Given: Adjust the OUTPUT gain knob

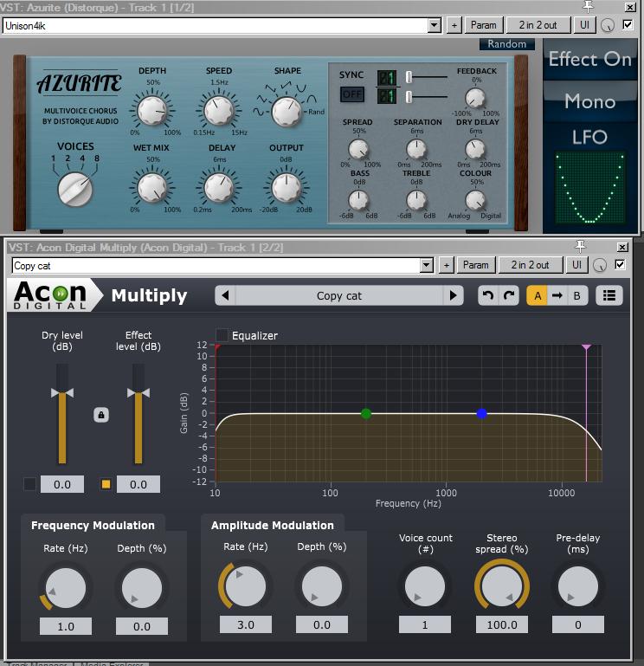Looking at the screenshot, I should point(287,188).
